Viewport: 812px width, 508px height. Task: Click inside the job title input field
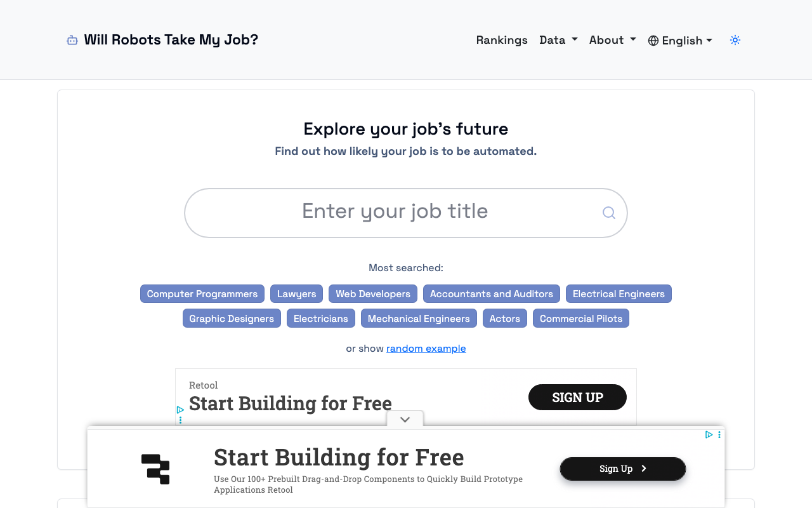[395, 213]
